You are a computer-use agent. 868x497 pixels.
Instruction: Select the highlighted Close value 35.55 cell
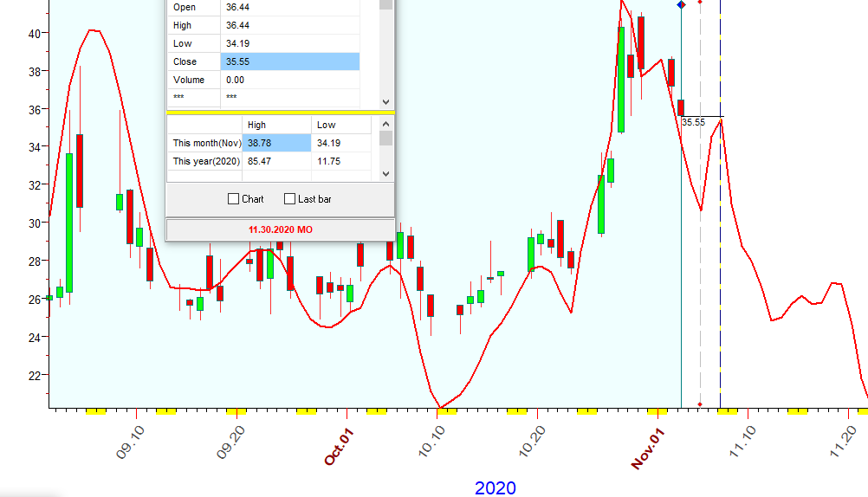point(289,61)
